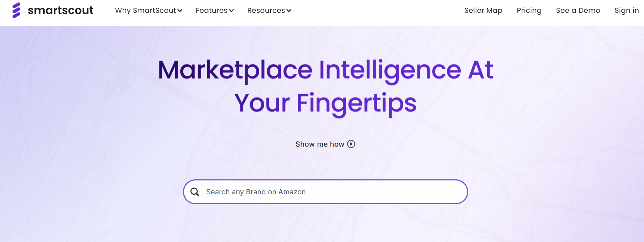The height and width of the screenshot is (242, 644).
Task: Click the Marketplace Intelligence At headline
Action: point(326,70)
